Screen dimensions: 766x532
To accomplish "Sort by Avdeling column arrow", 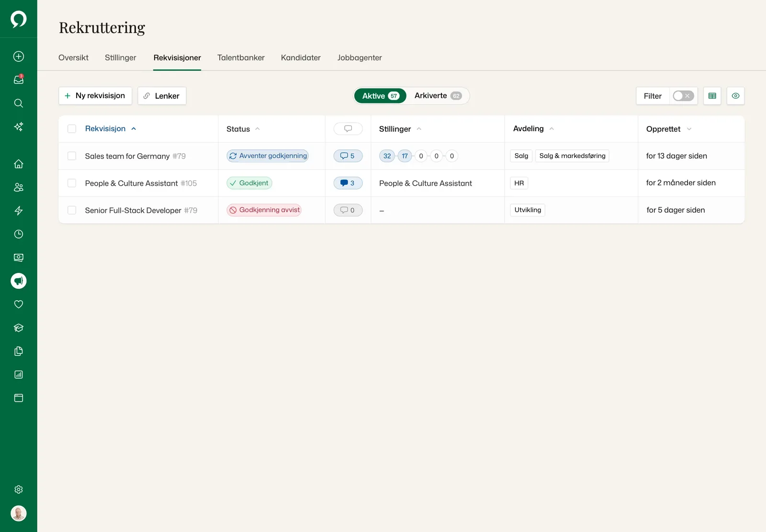I will [x=552, y=129].
